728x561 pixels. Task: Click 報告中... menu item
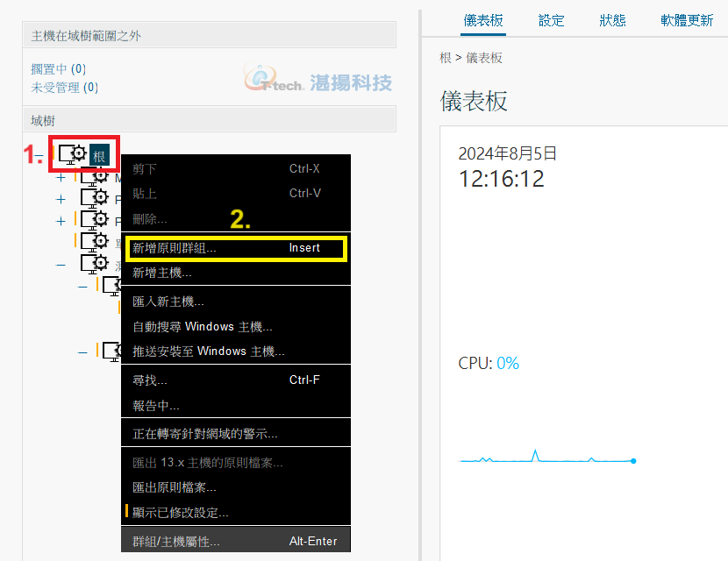pyautogui.click(x=156, y=405)
